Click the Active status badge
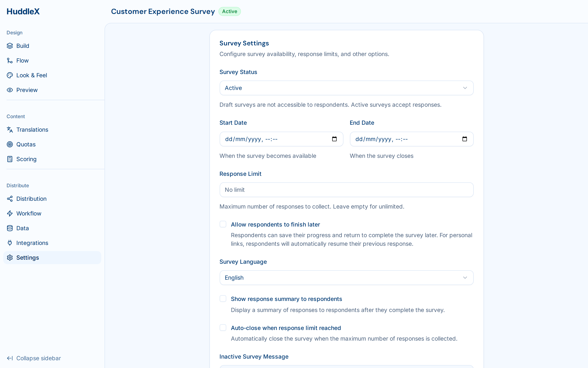Image resolution: width=588 pixels, height=368 pixels. 230,11
